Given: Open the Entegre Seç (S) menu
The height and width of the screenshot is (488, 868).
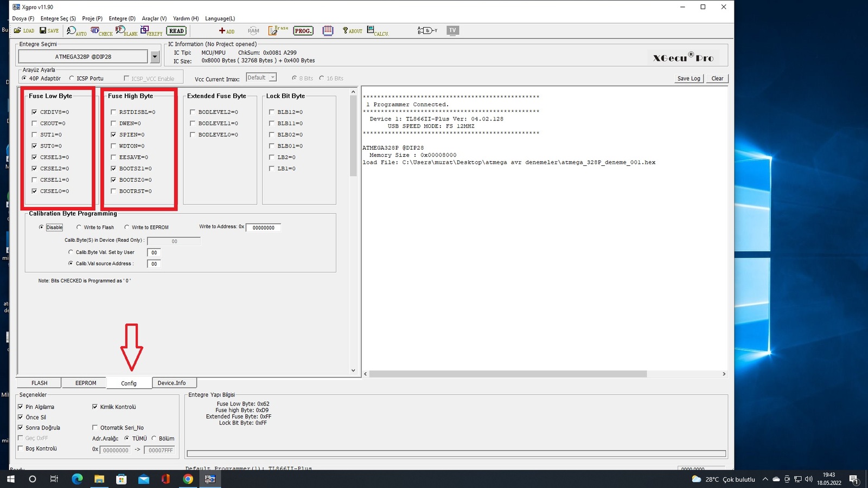Looking at the screenshot, I should point(58,18).
